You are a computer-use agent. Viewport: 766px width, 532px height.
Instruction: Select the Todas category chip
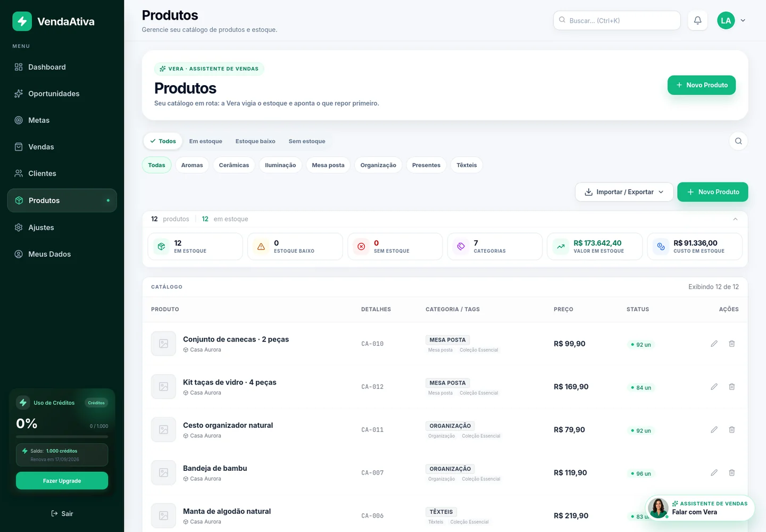tap(156, 165)
